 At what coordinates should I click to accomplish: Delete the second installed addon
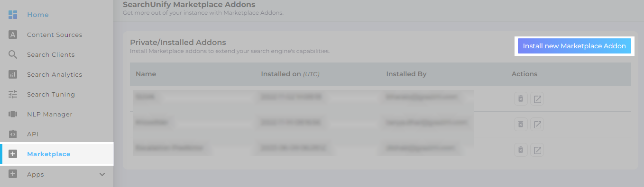coord(521,125)
